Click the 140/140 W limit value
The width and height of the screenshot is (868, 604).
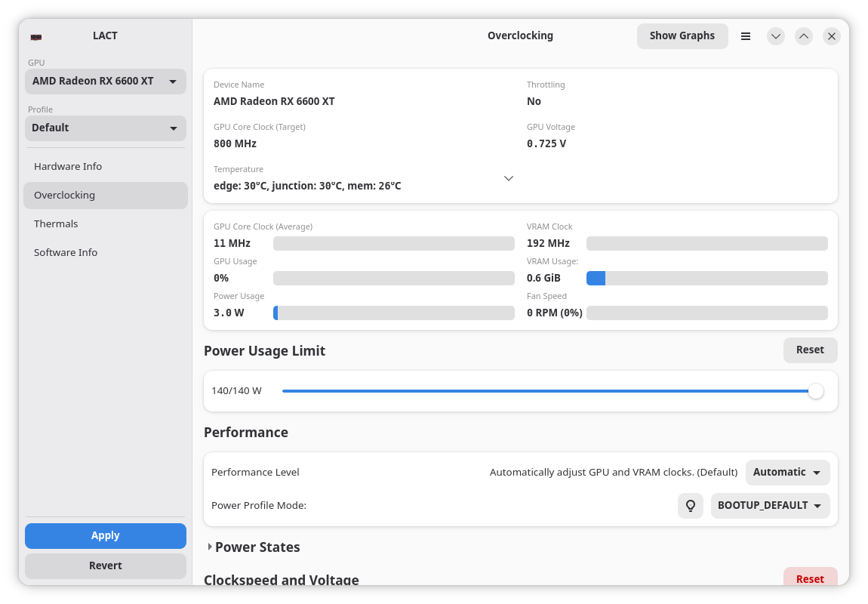click(x=236, y=391)
